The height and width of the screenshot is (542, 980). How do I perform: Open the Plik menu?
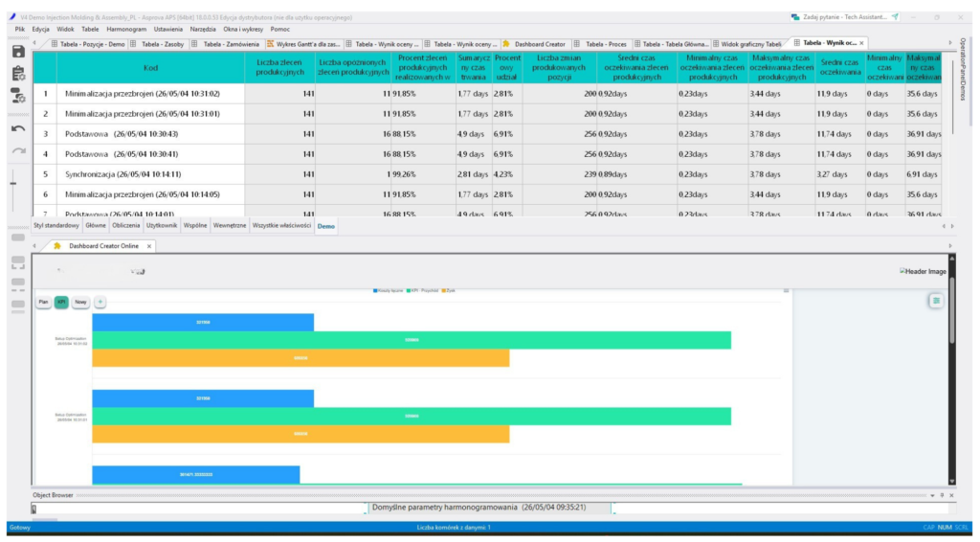(20, 30)
